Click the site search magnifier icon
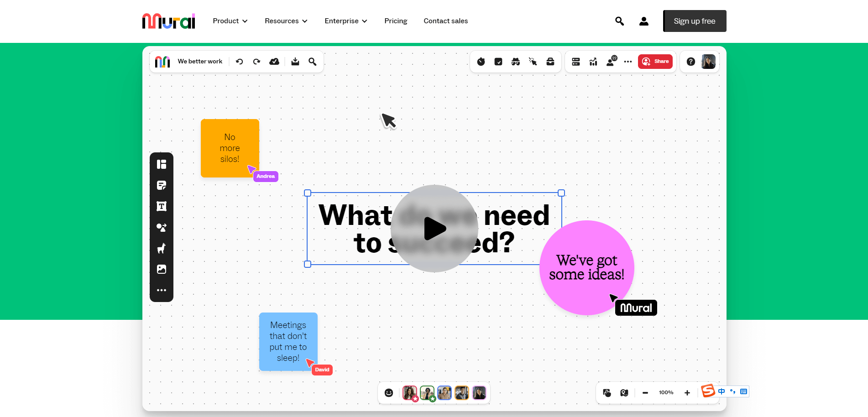Image resolution: width=868 pixels, height=417 pixels. pyautogui.click(x=619, y=21)
